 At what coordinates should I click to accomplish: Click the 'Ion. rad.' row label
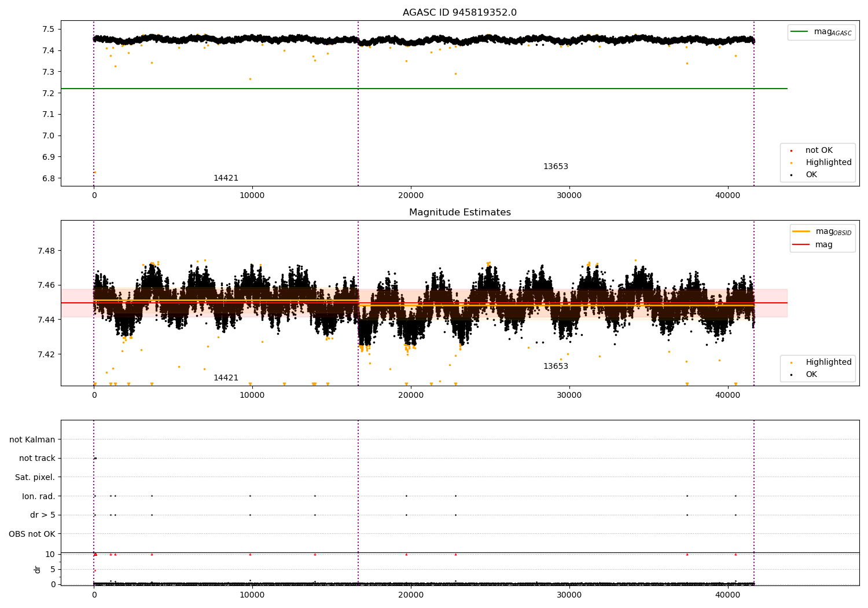click(x=39, y=496)
